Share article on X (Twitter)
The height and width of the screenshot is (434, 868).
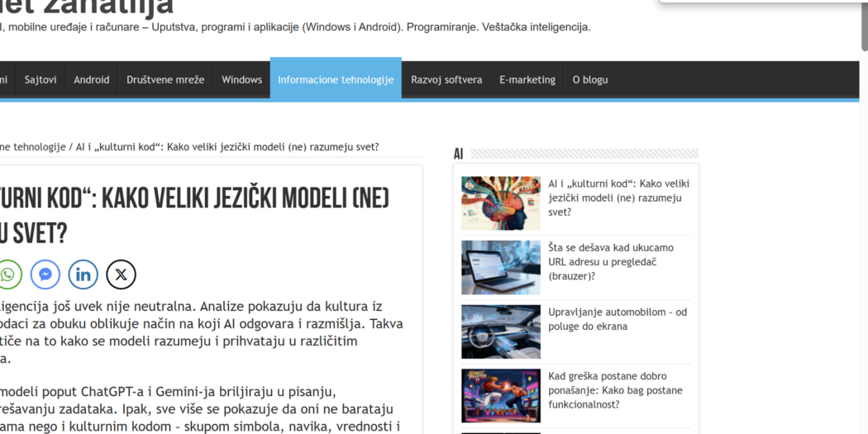122,274
